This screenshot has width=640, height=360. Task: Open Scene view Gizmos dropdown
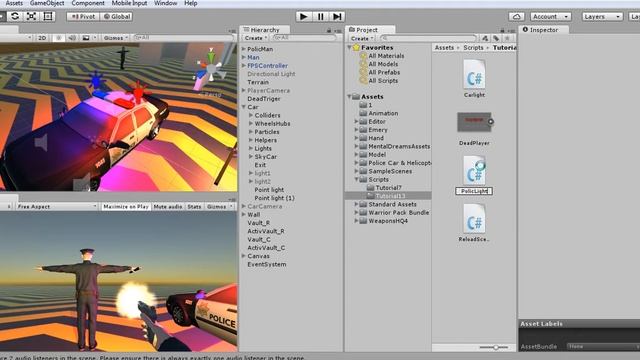pos(116,38)
